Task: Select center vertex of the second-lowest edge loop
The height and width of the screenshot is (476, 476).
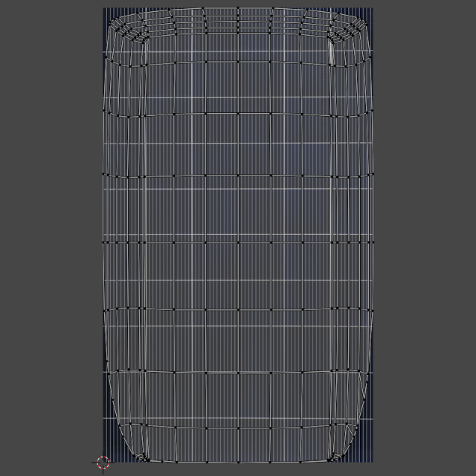Action: [238, 372]
